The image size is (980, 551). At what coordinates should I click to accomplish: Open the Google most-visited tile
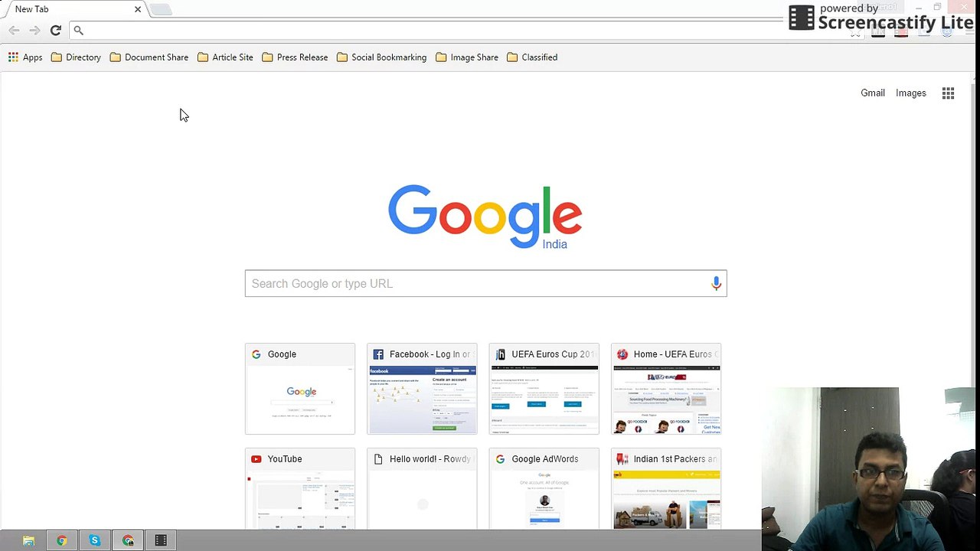(x=300, y=389)
